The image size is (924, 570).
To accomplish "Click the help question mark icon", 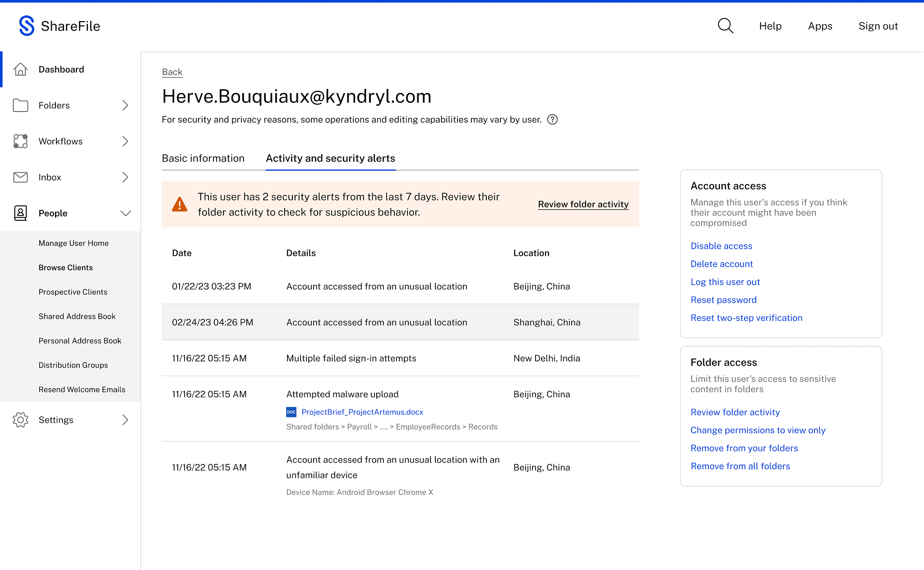I will (x=553, y=120).
